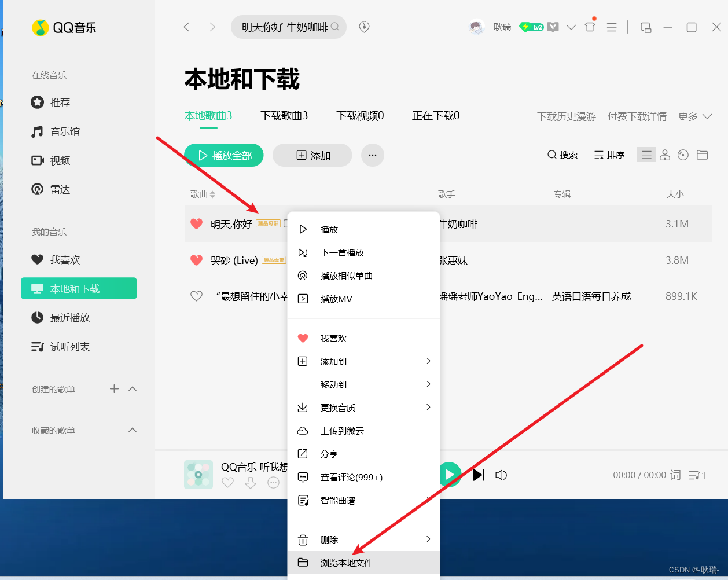Open the play queue list icon
The height and width of the screenshot is (580, 728).
(x=697, y=475)
